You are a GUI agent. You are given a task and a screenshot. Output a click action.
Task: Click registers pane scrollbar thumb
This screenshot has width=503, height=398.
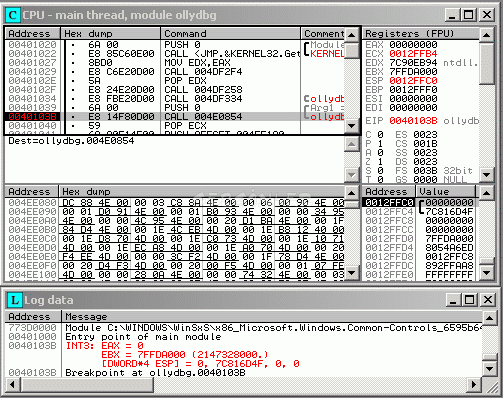click(486, 62)
